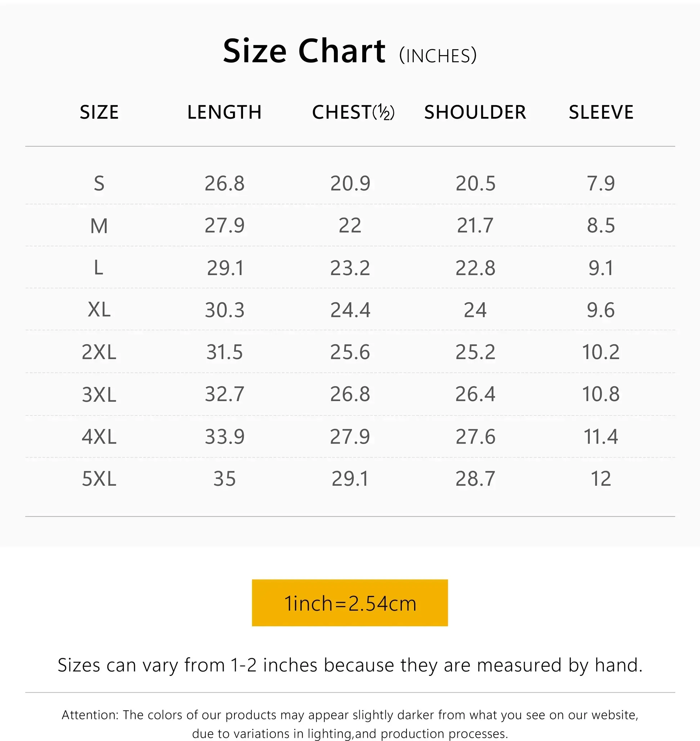This screenshot has width=700, height=741.
Task: Select the SHOULDER column header
Action: pyautogui.click(x=475, y=112)
